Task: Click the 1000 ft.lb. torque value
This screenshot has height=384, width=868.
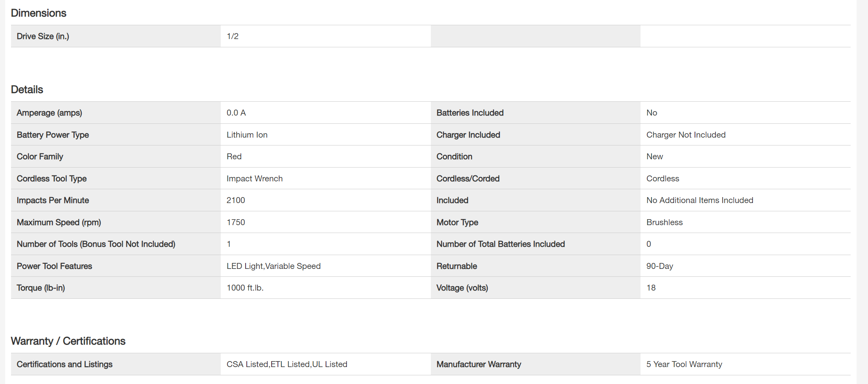Action: [245, 288]
